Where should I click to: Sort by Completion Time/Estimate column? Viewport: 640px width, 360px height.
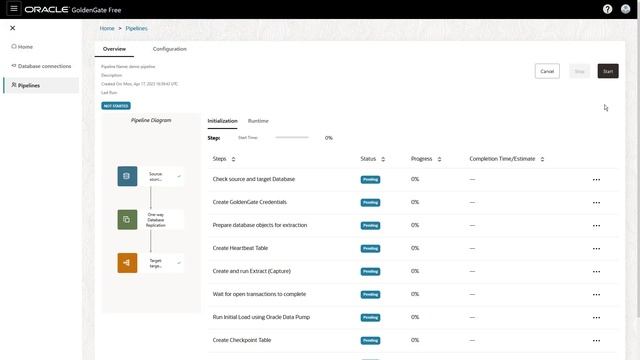[542, 159]
